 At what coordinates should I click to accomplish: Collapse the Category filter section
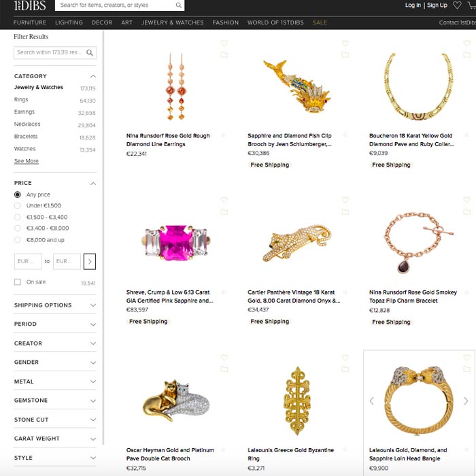pos(93,76)
